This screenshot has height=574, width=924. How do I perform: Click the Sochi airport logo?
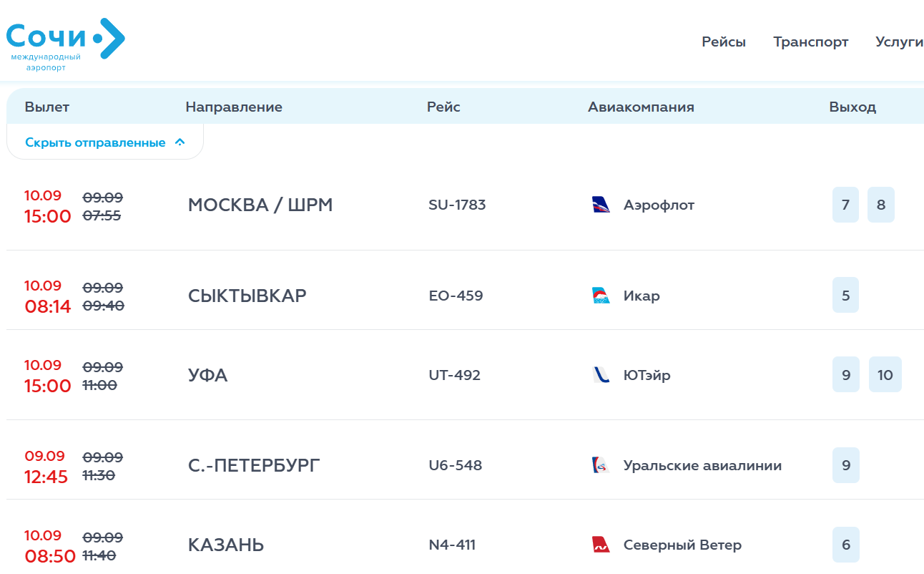(x=66, y=44)
